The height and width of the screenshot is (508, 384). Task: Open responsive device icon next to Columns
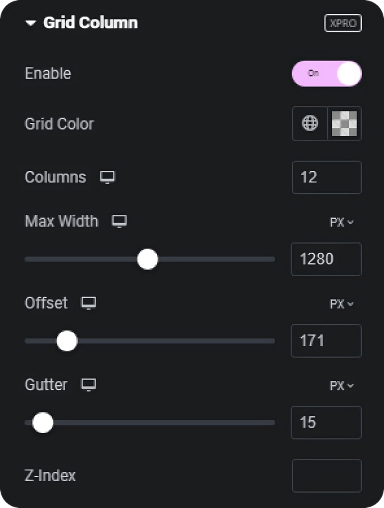pos(107,177)
